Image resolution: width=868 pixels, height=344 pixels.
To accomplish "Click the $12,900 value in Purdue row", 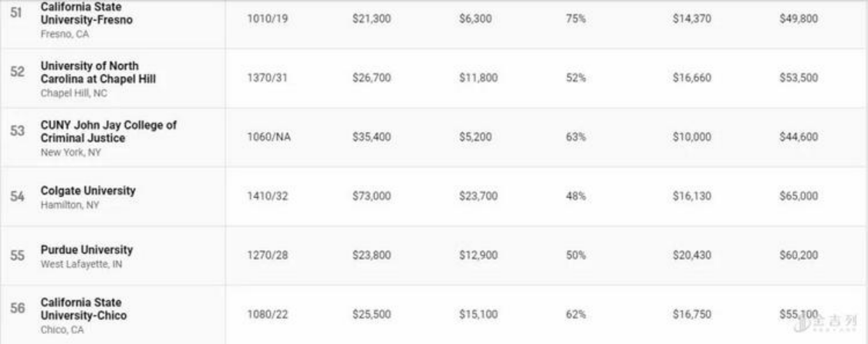I will point(478,256).
